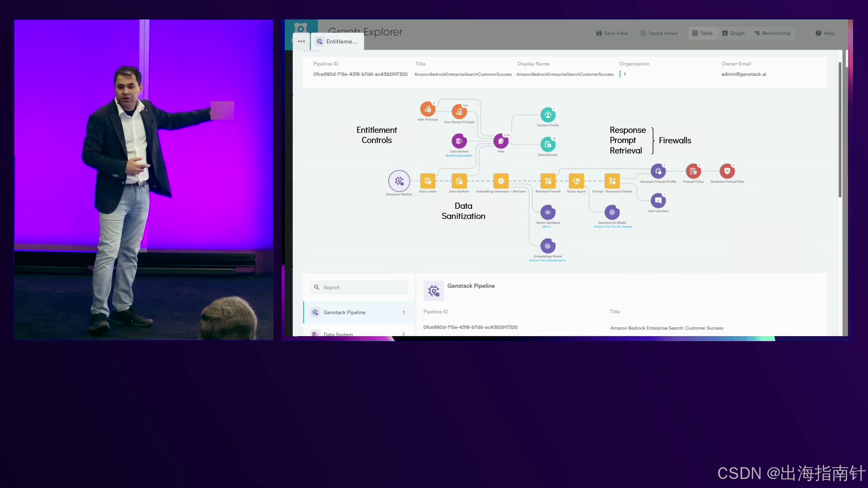Viewport: 868px width, 488px height.
Task: Open Saved Views
Action: pos(659,33)
